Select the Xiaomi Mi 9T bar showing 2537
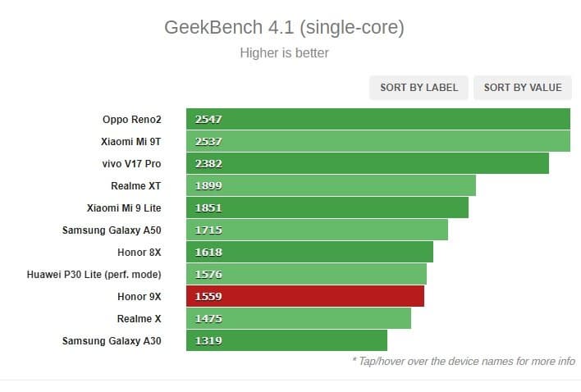 378,141
